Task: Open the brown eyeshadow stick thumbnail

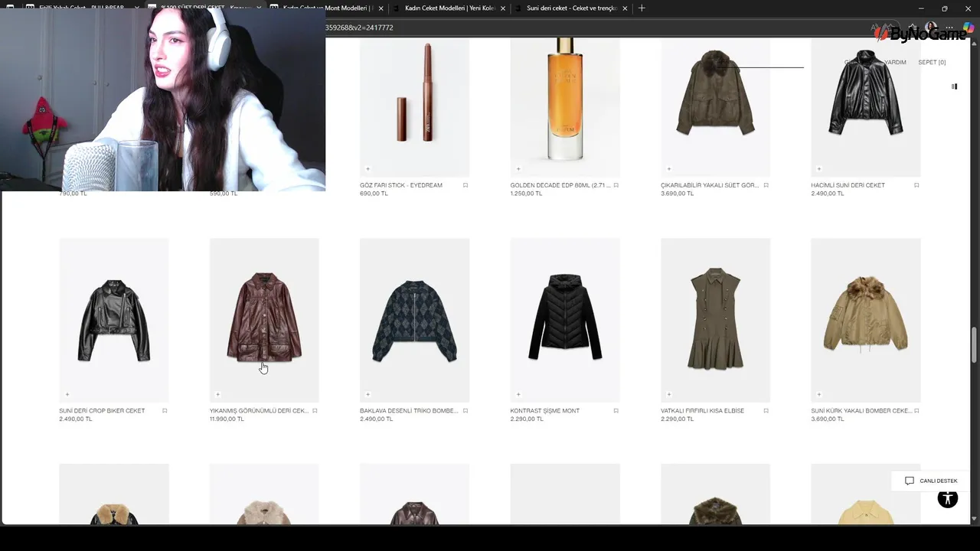Action: click(x=414, y=107)
